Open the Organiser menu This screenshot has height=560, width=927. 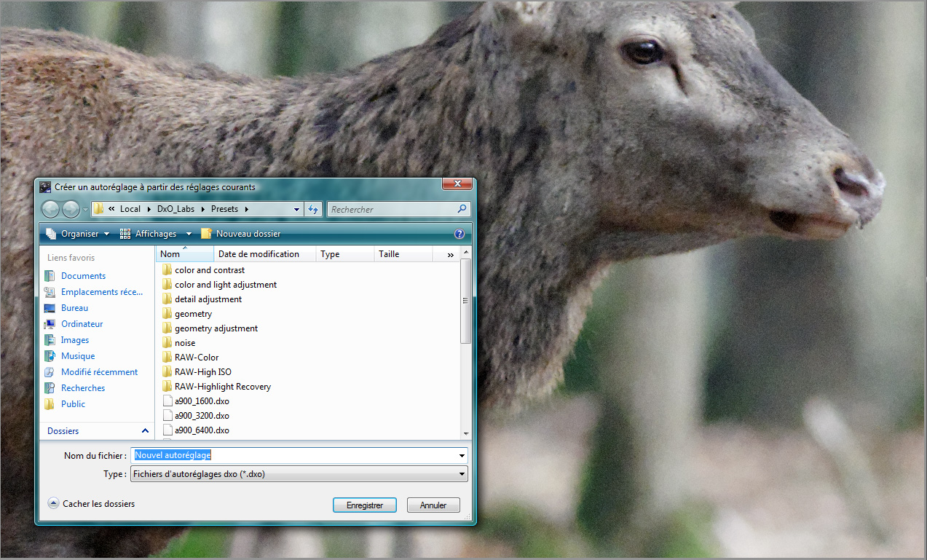pyautogui.click(x=77, y=234)
